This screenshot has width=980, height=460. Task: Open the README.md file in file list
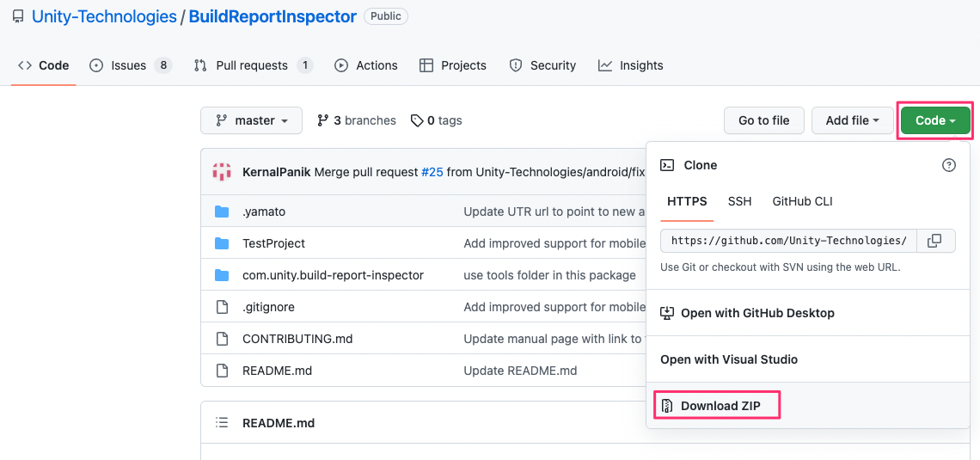(x=277, y=371)
